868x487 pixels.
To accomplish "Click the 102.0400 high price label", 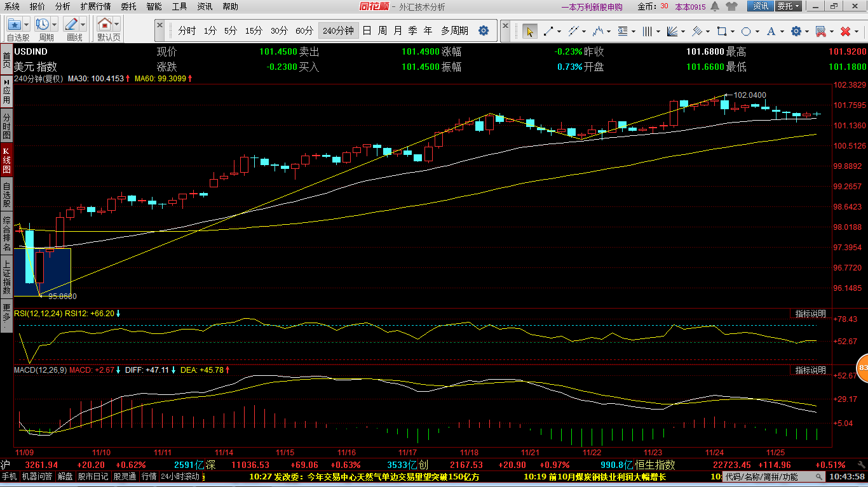I will coord(750,95).
